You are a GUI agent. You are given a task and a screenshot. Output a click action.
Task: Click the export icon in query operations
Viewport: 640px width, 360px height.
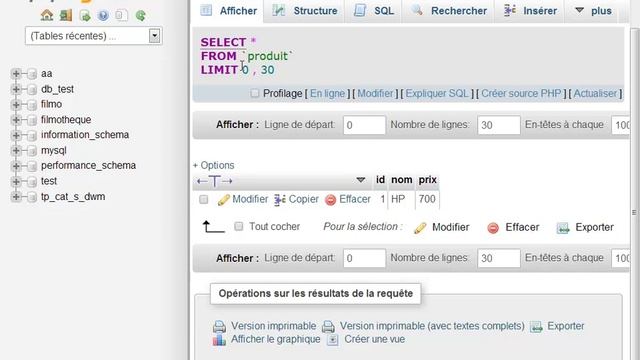pyautogui.click(x=536, y=326)
